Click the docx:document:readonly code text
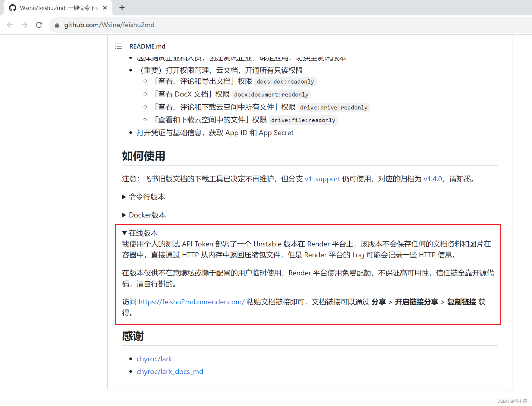Image resolution: width=532 pixels, height=406 pixels. pyautogui.click(x=271, y=94)
